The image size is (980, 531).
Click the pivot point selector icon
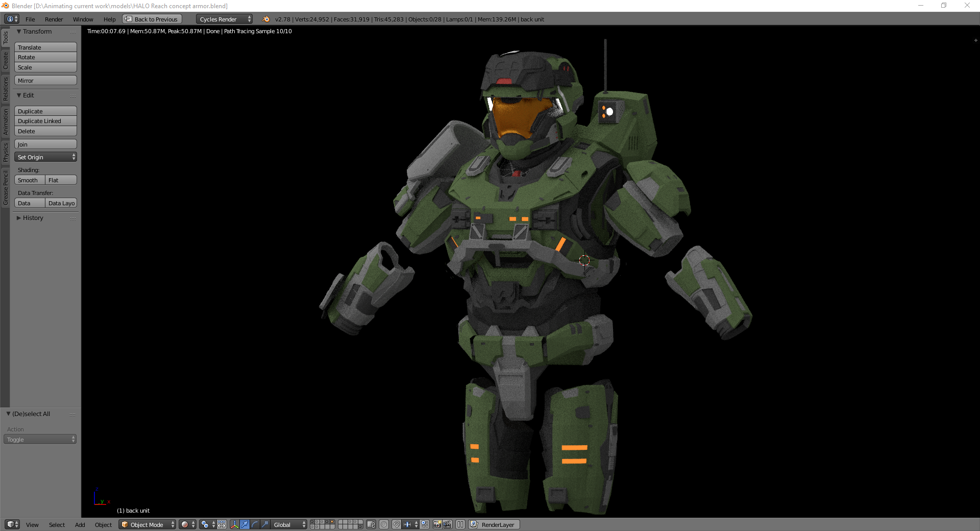click(205, 524)
